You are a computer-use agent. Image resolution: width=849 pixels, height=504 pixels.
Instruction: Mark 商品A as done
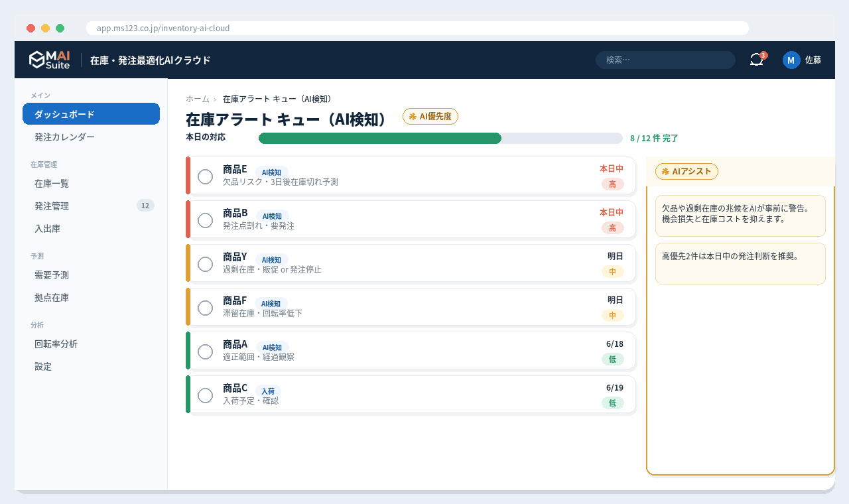[206, 351]
